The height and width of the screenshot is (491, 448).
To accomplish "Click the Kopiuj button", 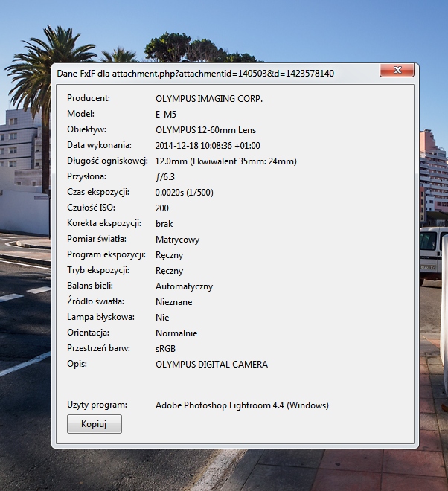I will [95, 424].
